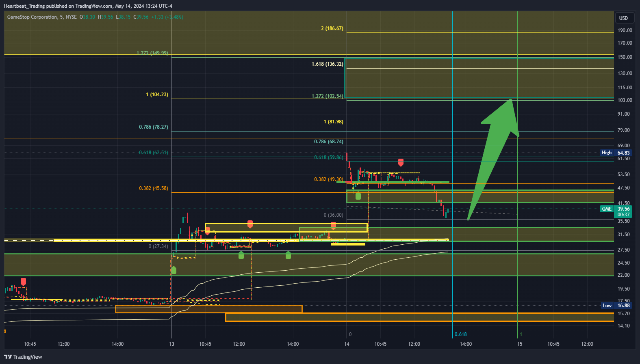Select the Fibonacci label 0.786 (68.74)

click(x=329, y=142)
